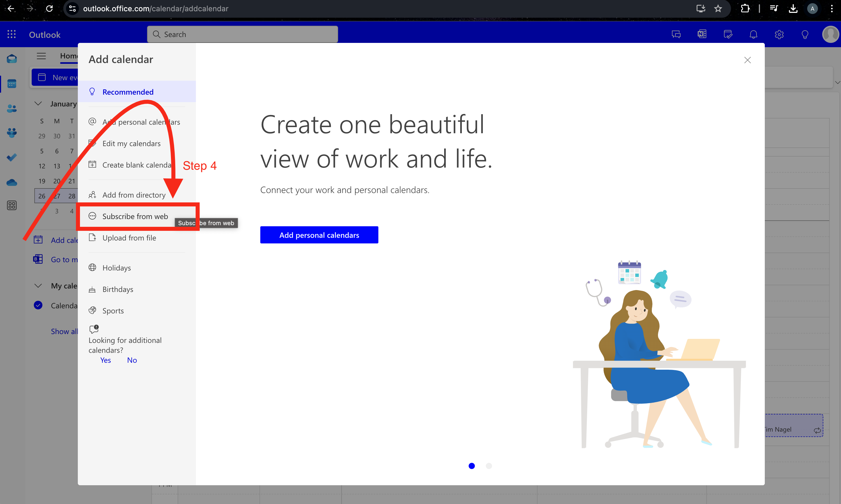Toggle the hamburger navigation pane
The image size is (841, 504).
click(41, 56)
